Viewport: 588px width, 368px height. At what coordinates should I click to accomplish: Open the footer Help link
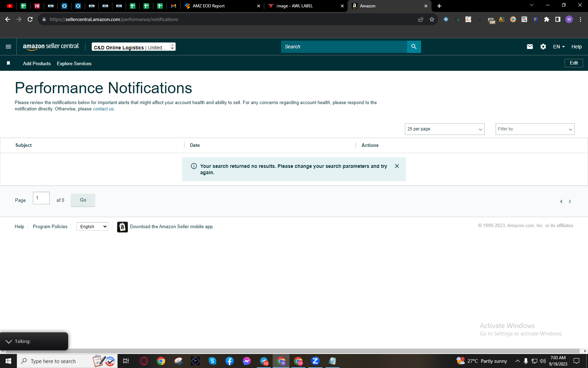(x=19, y=227)
